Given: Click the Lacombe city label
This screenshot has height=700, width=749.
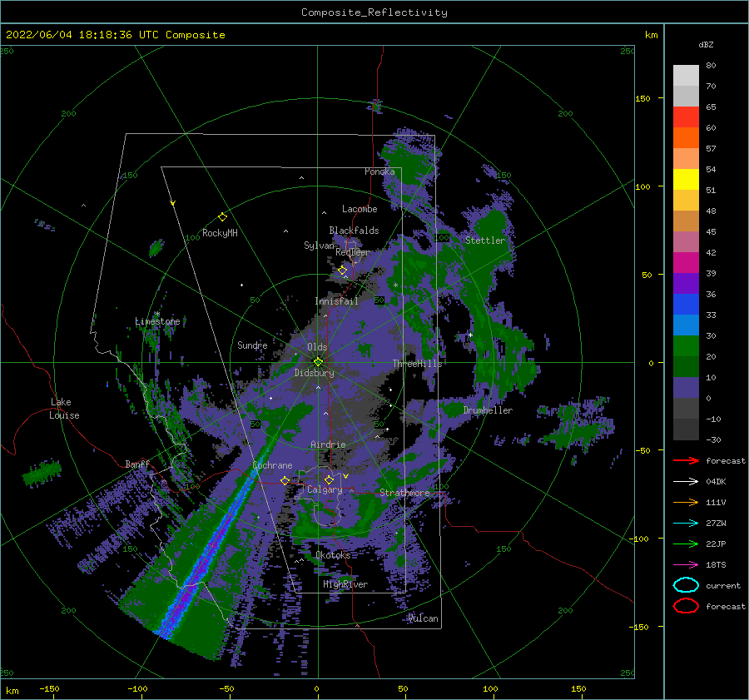Looking at the screenshot, I should pos(360,209).
